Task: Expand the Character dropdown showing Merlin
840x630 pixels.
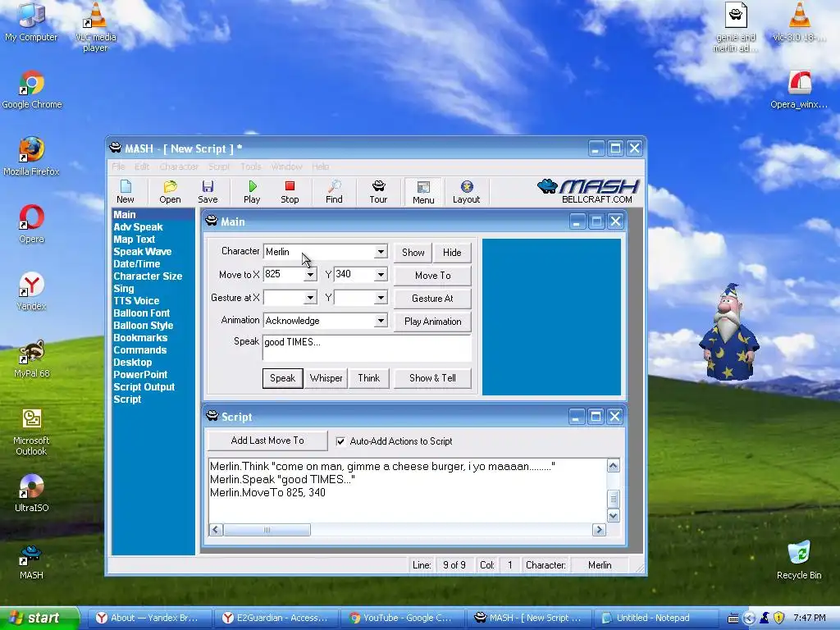Action: click(x=381, y=252)
